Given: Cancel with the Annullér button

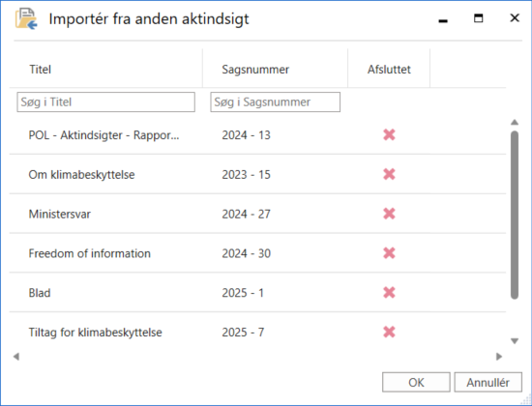Looking at the screenshot, I should [488, 382].
